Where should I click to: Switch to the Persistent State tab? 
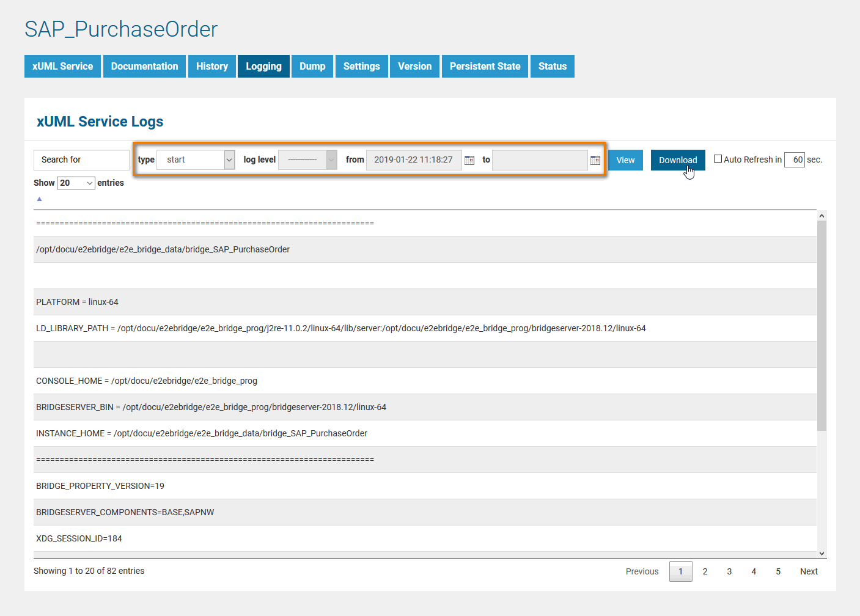pos(485,66)
